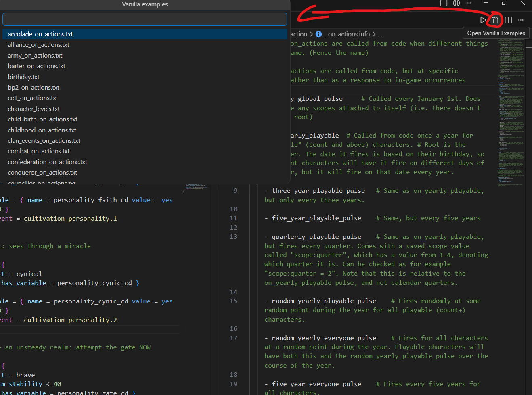
Task: Open birthday.txt from Vanilla examples
Action: tap(145, 77)
